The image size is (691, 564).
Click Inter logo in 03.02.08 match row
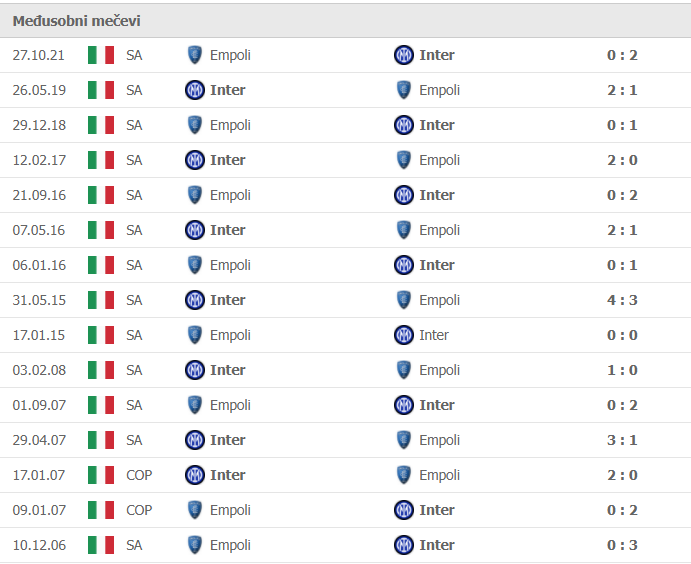[x=195, y=370]
